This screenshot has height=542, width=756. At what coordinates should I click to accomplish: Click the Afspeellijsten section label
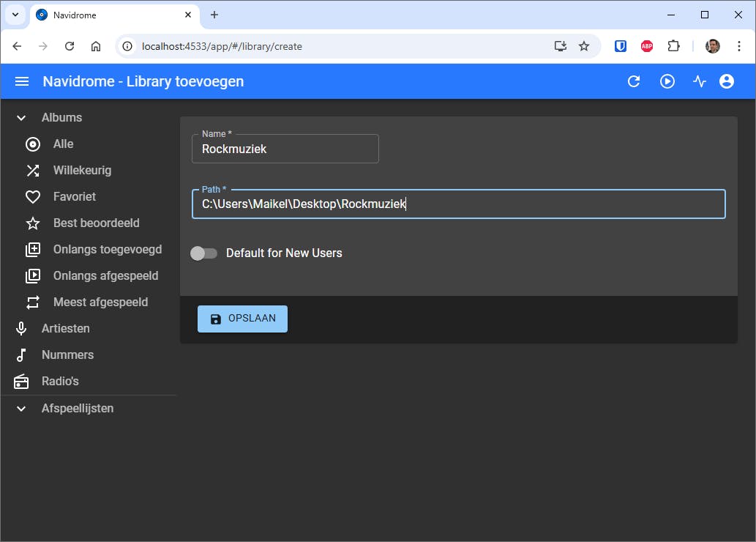(x=78, y=409)
